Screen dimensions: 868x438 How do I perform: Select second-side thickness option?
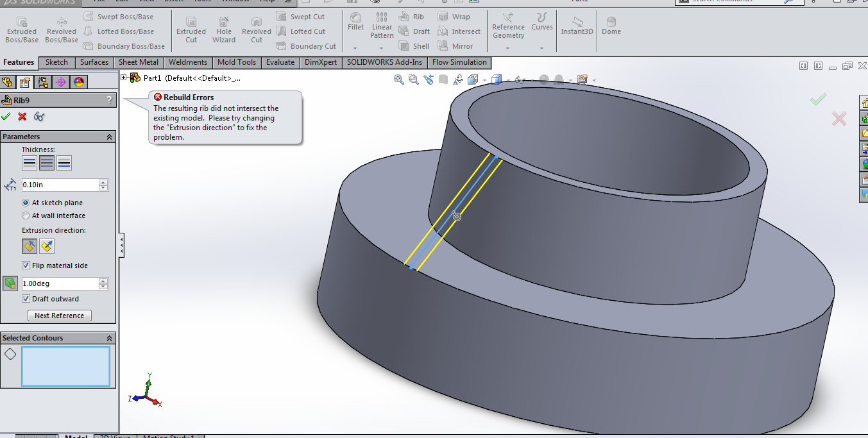click(64, 163)
